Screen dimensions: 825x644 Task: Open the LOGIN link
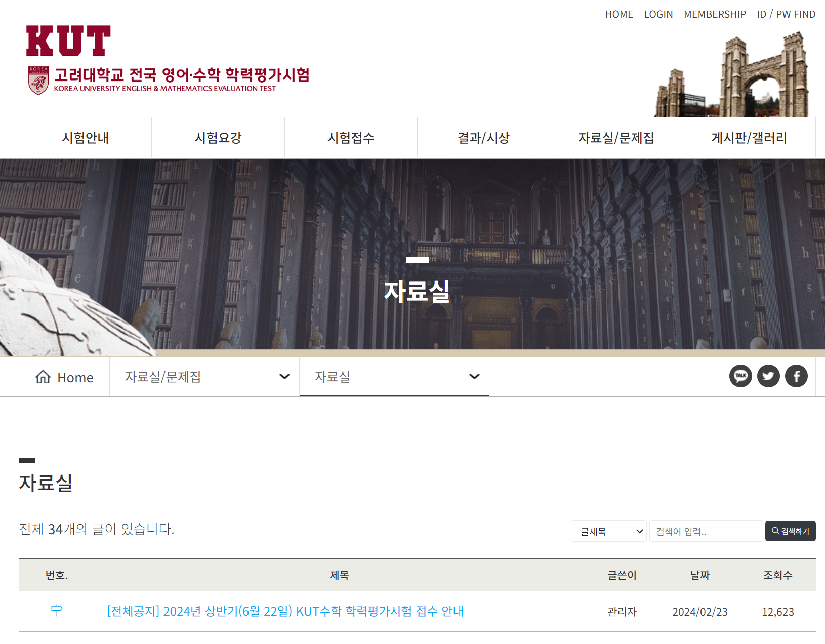pos(658,14)
